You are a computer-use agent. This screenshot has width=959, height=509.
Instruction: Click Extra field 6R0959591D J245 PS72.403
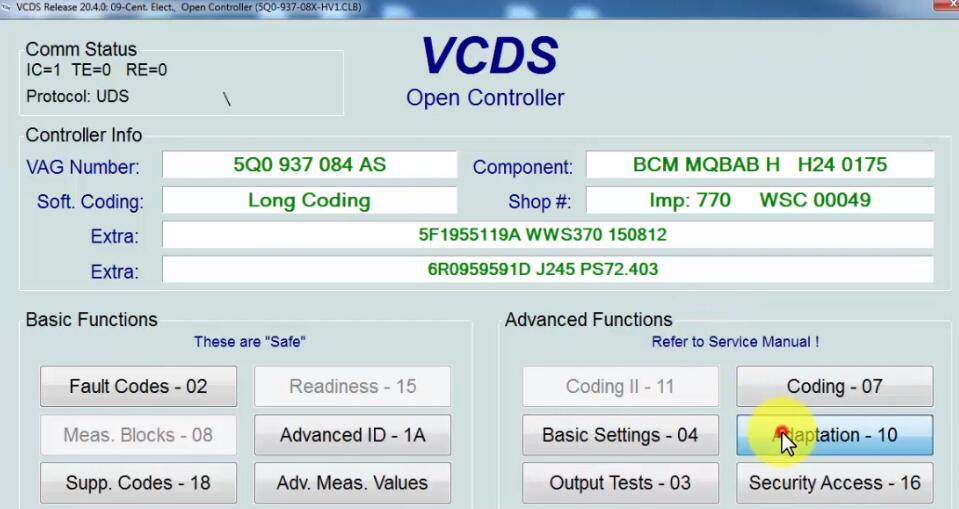(547, 270)
